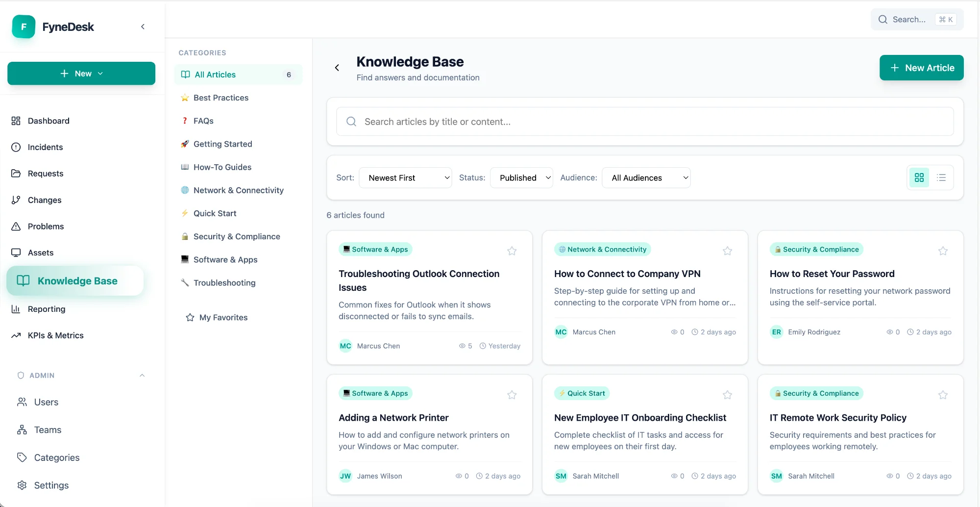This screenshot has height=507, width=980.
Task: Click the KPIs & Metrics icon
Action: (x=16, y=335)
